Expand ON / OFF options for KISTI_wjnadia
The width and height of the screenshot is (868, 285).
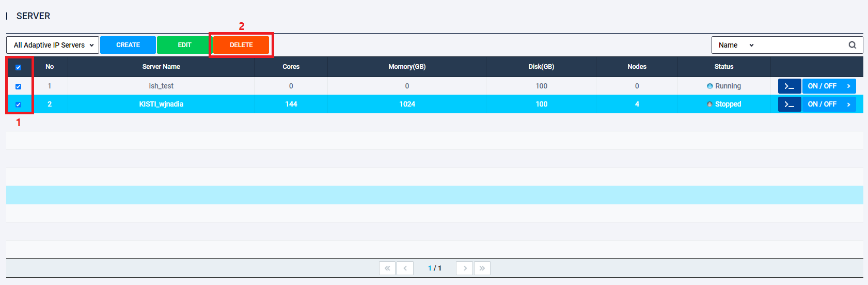pyautogui.click(x=829, y=104)
